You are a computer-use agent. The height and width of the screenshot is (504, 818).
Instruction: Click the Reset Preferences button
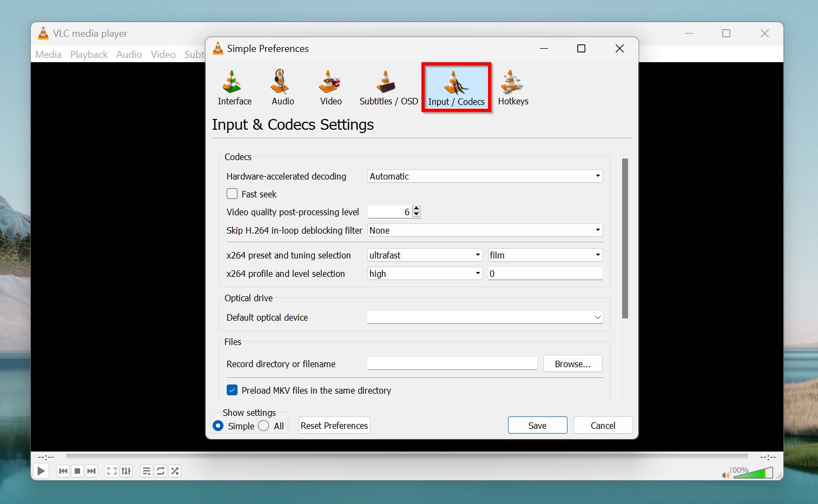coord(334,425)
